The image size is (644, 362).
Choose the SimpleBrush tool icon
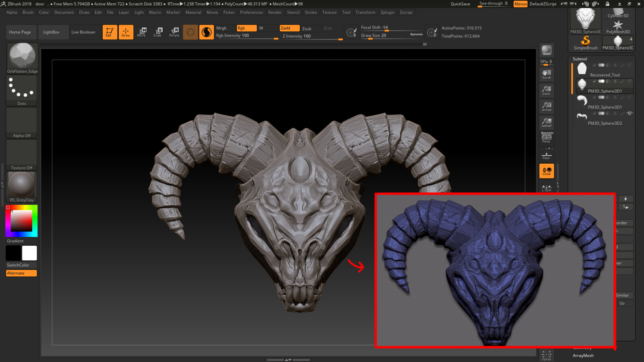tap(585, 42)
